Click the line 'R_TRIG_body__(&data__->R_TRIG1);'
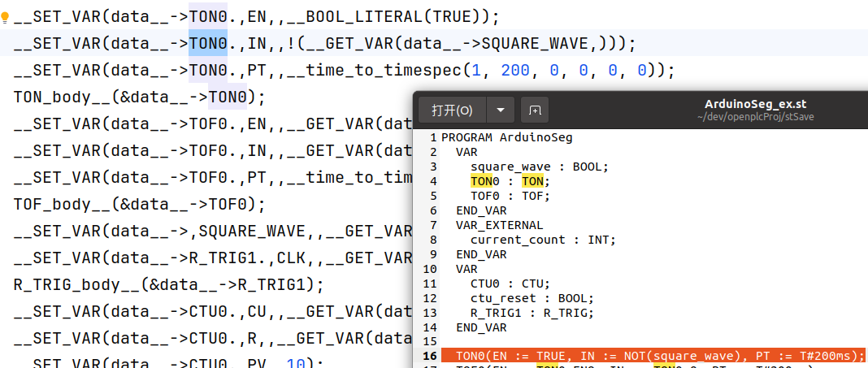 coord(168,285)
